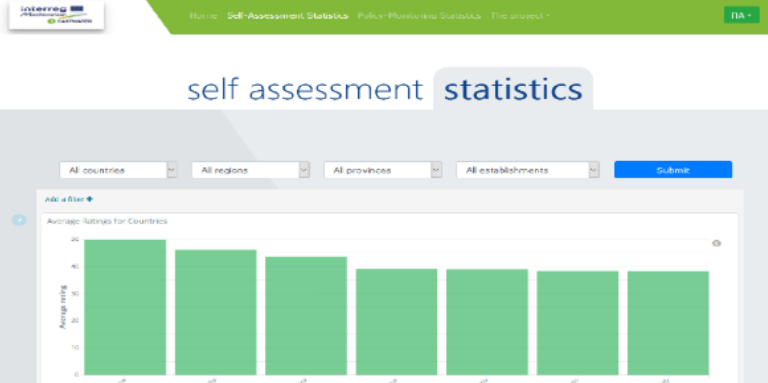Open the All establishments dropdown

[528, 170]
